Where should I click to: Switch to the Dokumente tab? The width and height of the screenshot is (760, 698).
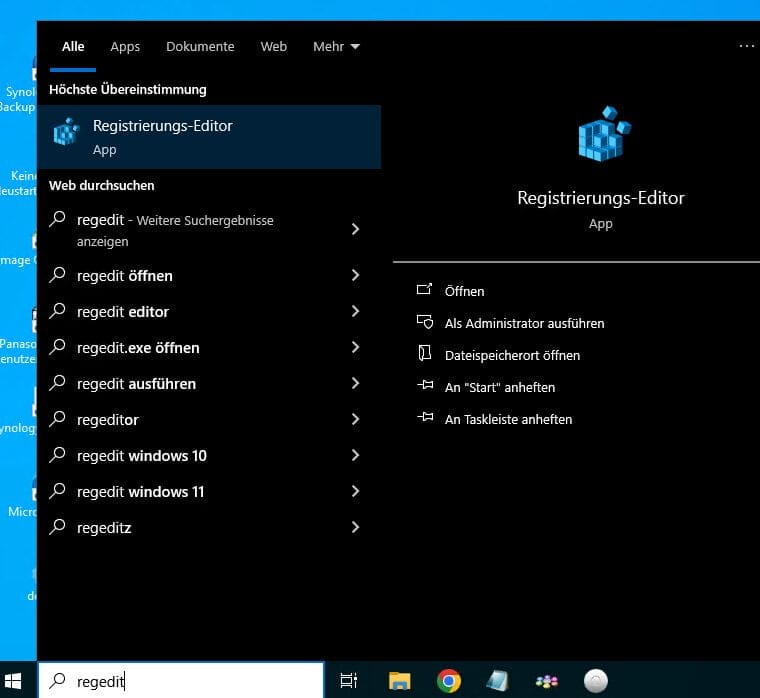pyautogui.click(x=200, y=46)
